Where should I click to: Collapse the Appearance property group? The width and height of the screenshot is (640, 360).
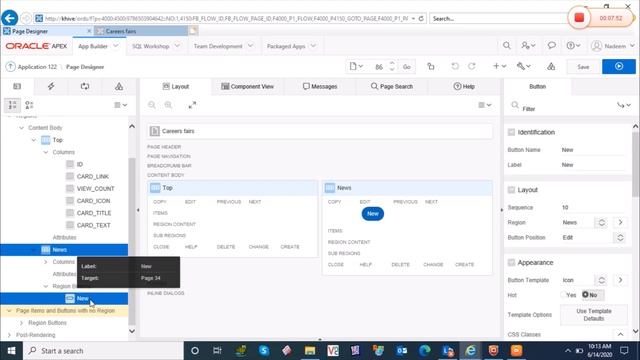[x=511, y=262]
